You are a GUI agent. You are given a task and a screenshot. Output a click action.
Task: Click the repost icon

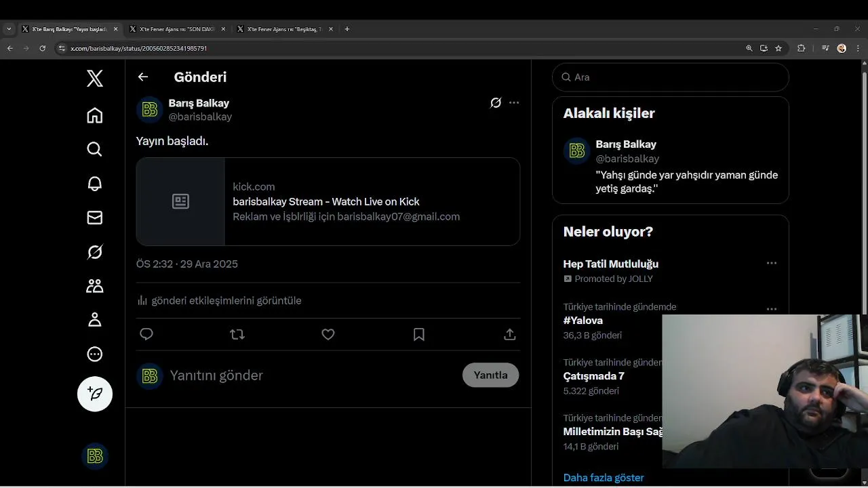(x=237, y=334)
